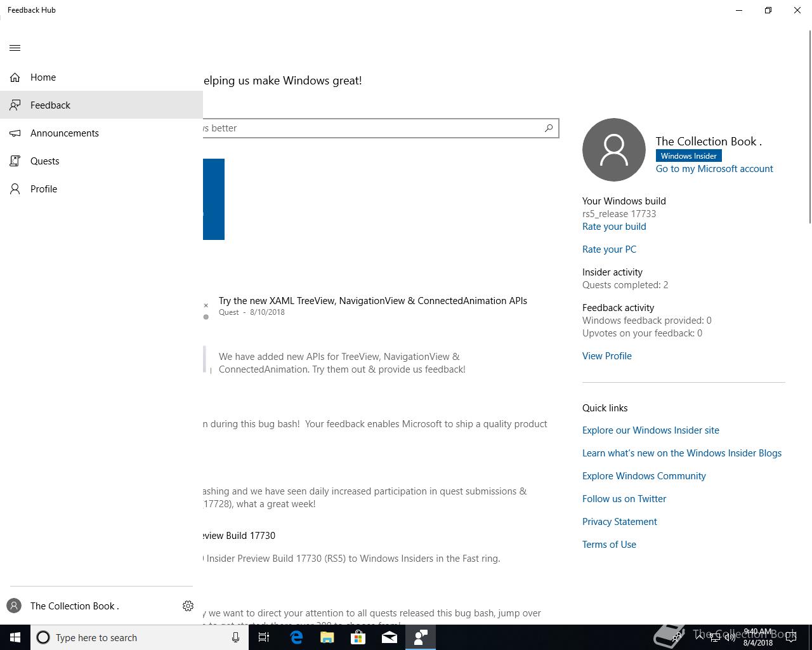Viewport: 812px width, 650px height.
Task: Open the Action Center notifications icon
Action: pyautogui.click(x=791, y=637)
